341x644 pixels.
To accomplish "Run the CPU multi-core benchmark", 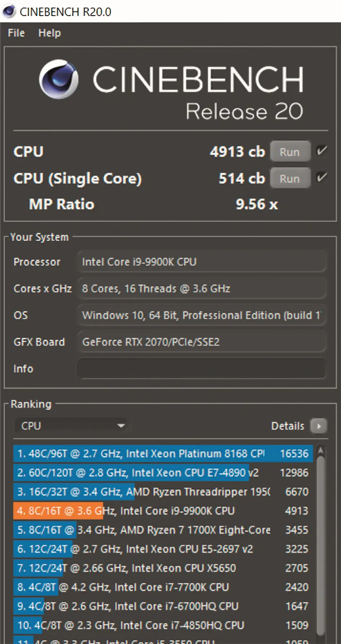I will click(290, 152).
